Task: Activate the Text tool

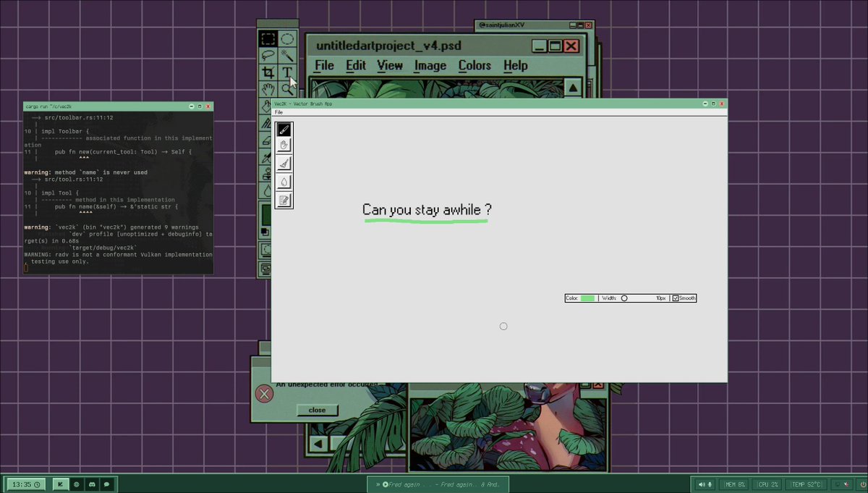Action: (x=288, y=70)
